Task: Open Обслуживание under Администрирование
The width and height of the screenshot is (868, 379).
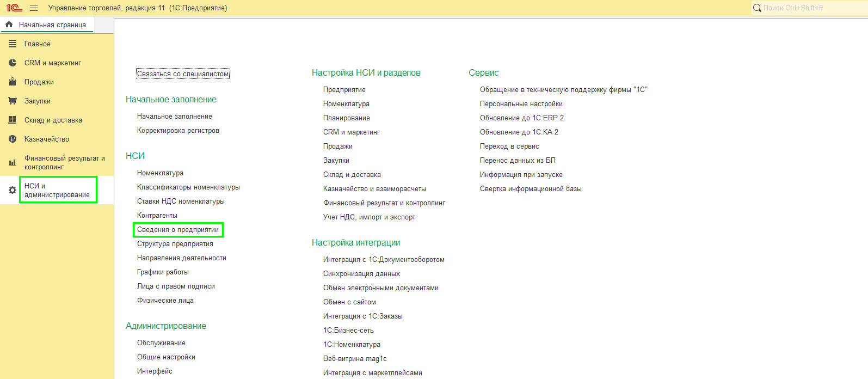Action: tap(161, 343)
